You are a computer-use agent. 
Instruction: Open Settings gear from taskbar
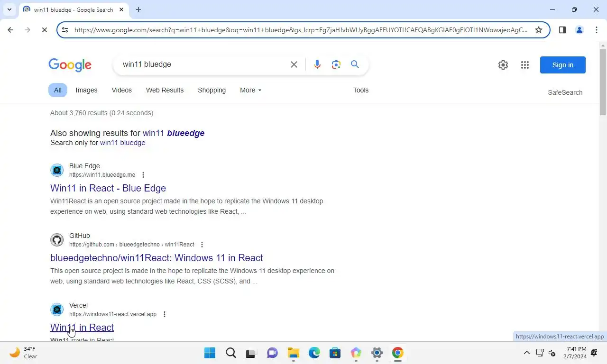pos(377,353)
